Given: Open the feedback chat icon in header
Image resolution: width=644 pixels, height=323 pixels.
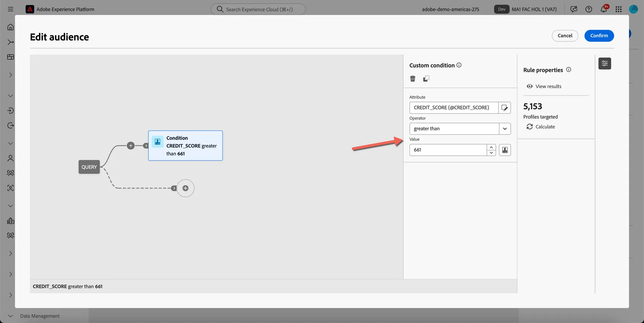Looking at the screenshot, I should tap(574, 9).
